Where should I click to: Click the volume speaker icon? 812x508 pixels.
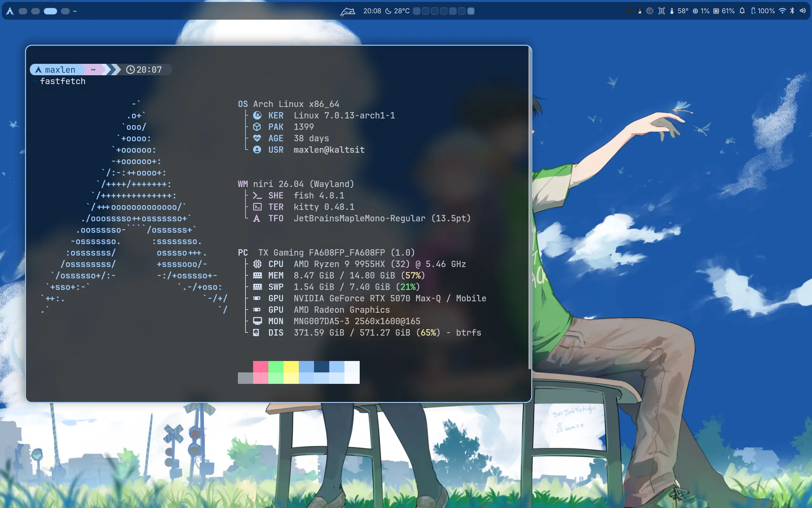(x=802, y=11)
